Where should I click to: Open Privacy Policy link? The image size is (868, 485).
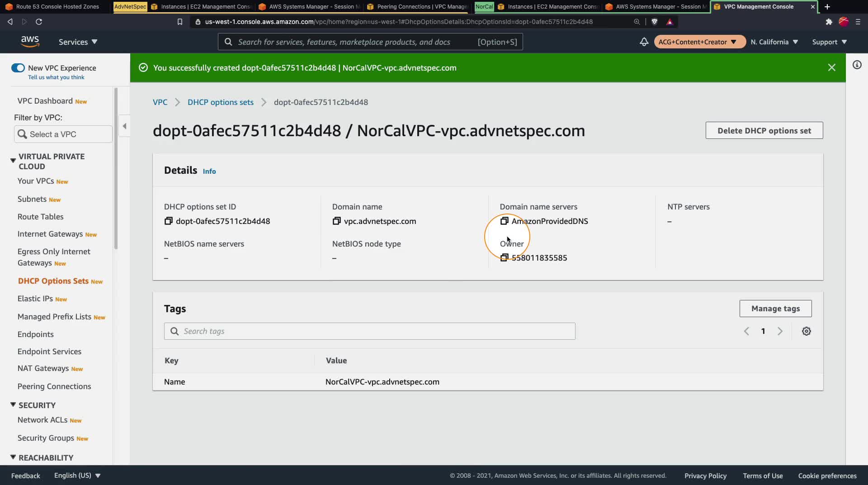pos(705,475)
